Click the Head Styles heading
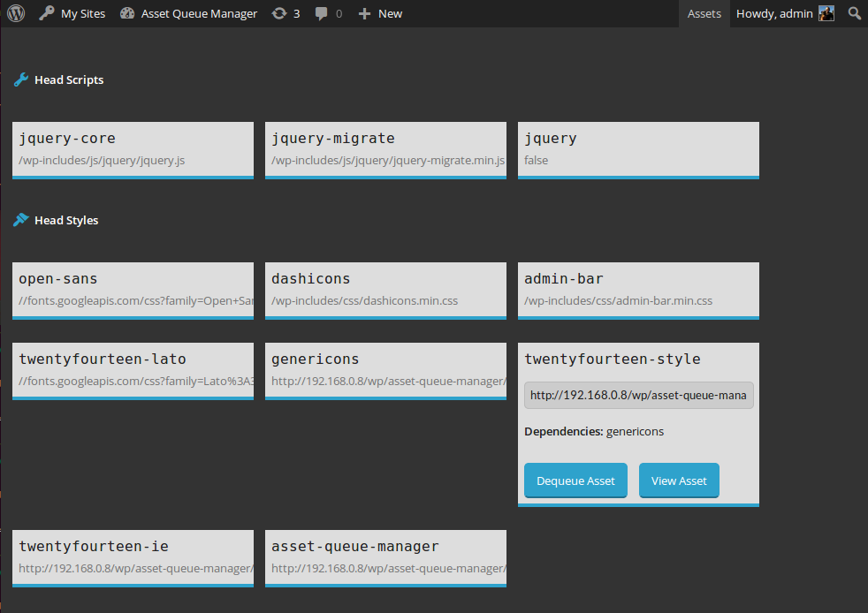868x613 pixels. [66, 220]
